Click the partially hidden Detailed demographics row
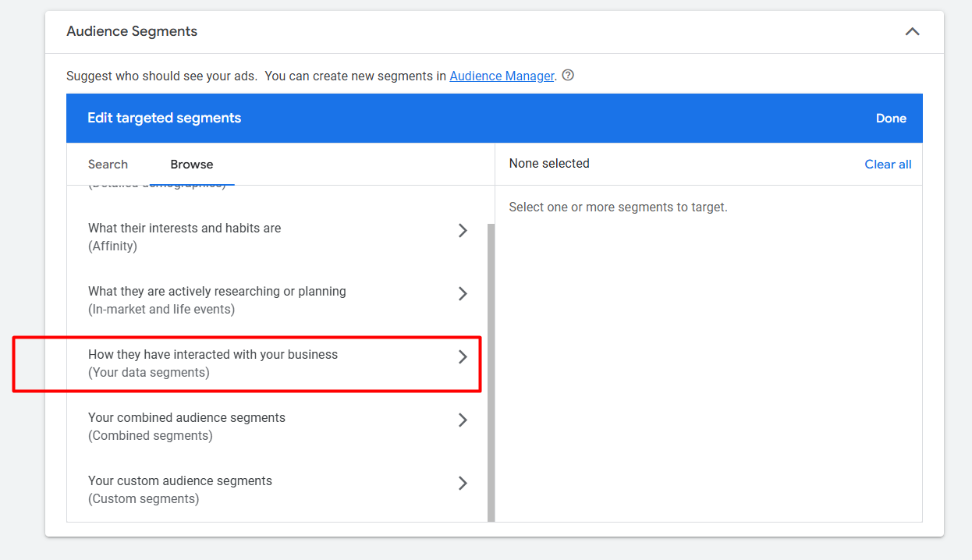Image resolution: width=972 pixels, height=560 pixels. tap(156, 186)
